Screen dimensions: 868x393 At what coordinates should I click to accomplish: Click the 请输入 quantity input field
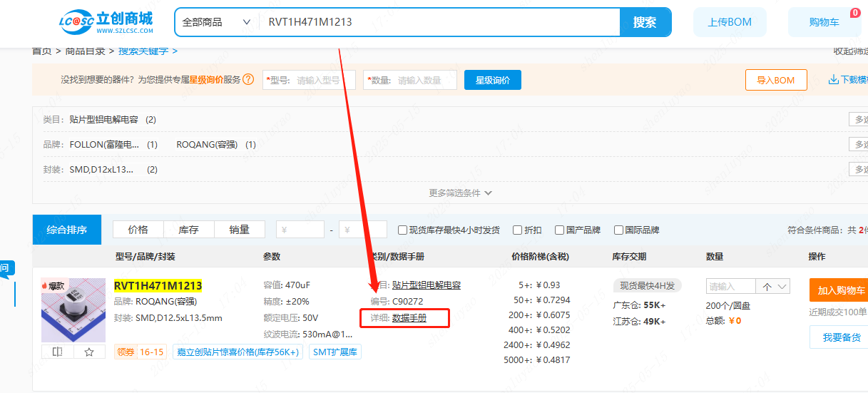coord(730,287)
